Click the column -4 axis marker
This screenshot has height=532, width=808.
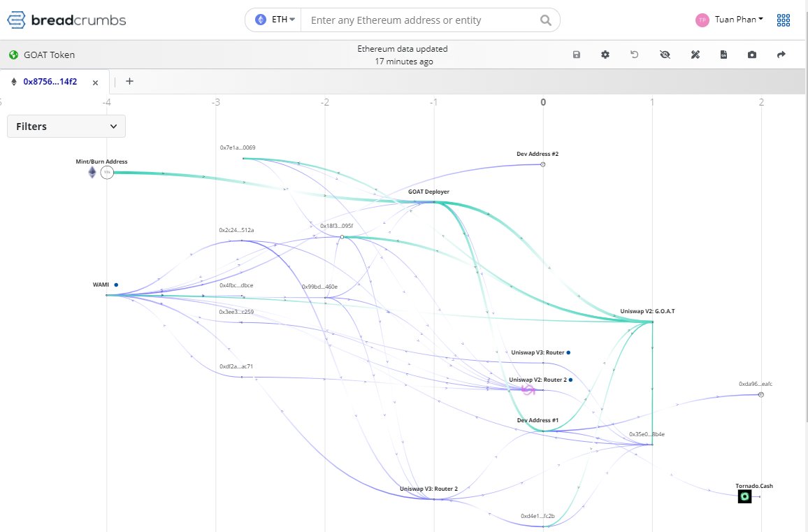(x=107, y=102)
